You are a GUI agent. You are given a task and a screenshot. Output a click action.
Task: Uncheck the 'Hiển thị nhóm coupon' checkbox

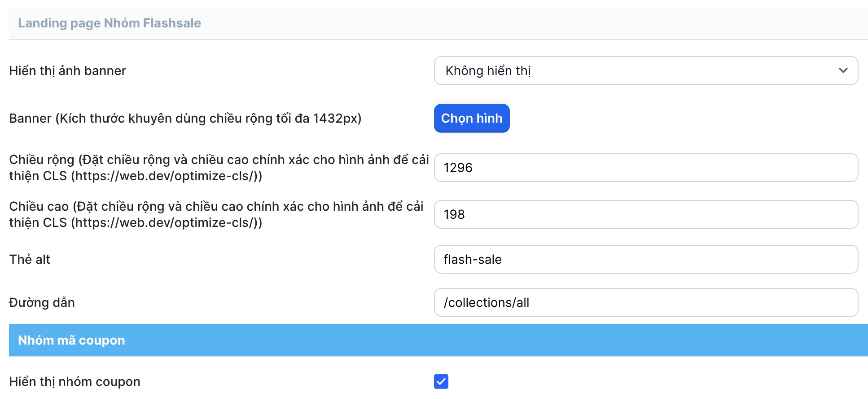(x=441, y=381)
